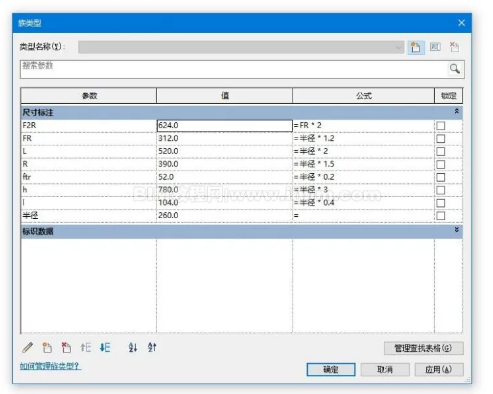The height and width of the screenshot is (394, 493).
Task: Click the 值 column header
Action: point(225,96)
